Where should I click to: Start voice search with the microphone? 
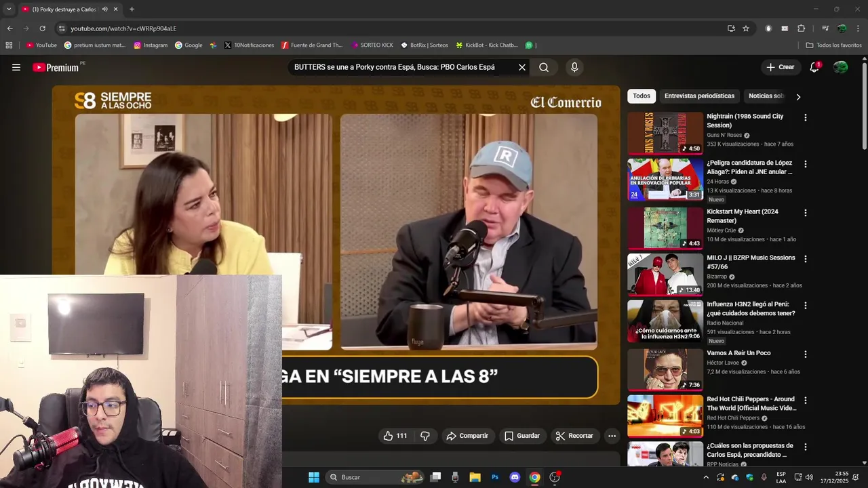(x=574, y=67)
